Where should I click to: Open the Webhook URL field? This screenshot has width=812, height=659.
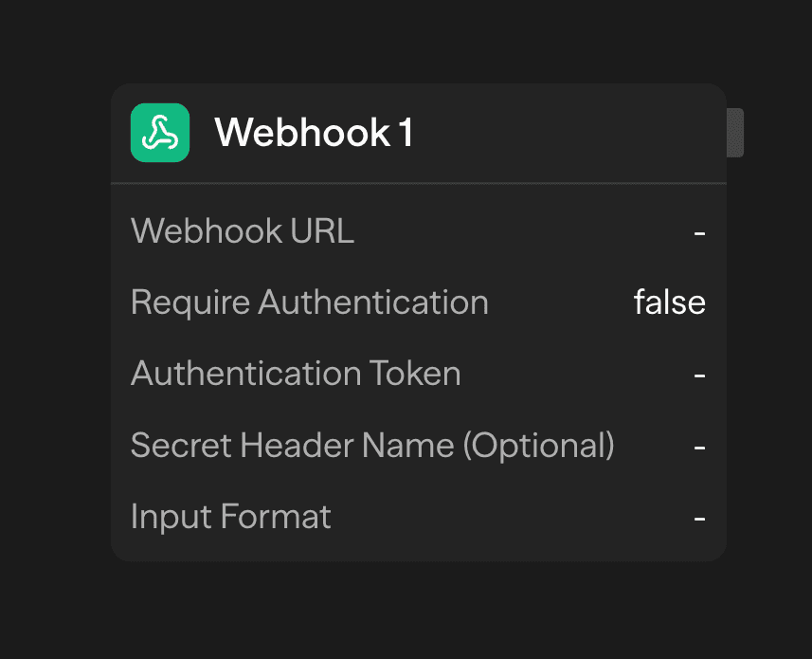coord(417,230)
